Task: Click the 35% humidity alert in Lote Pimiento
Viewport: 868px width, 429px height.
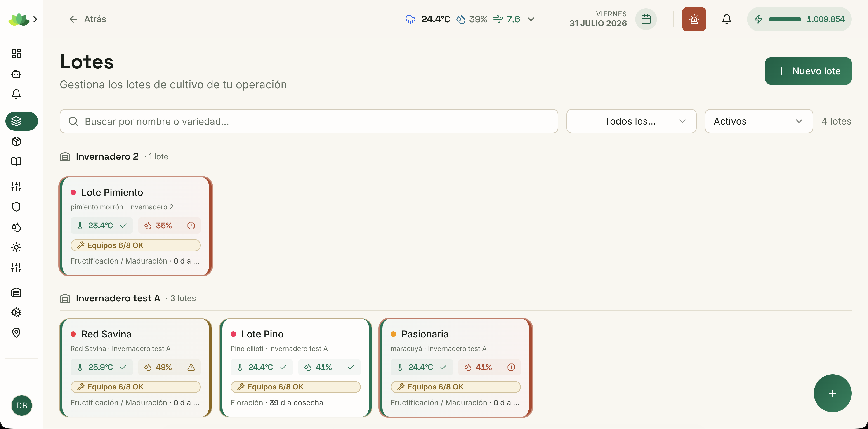Action: [170, 225]
